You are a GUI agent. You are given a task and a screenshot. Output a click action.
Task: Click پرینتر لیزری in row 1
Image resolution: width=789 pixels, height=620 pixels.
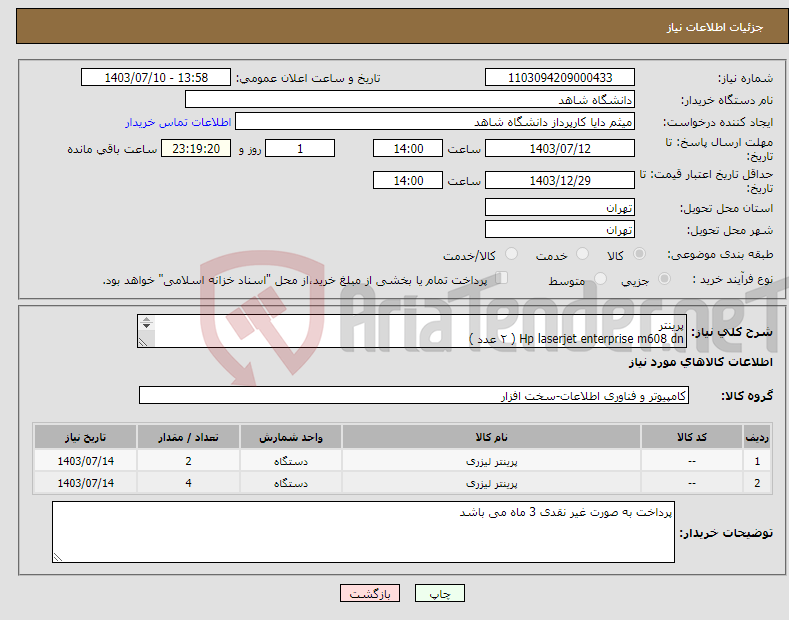(x=492, y=461)
